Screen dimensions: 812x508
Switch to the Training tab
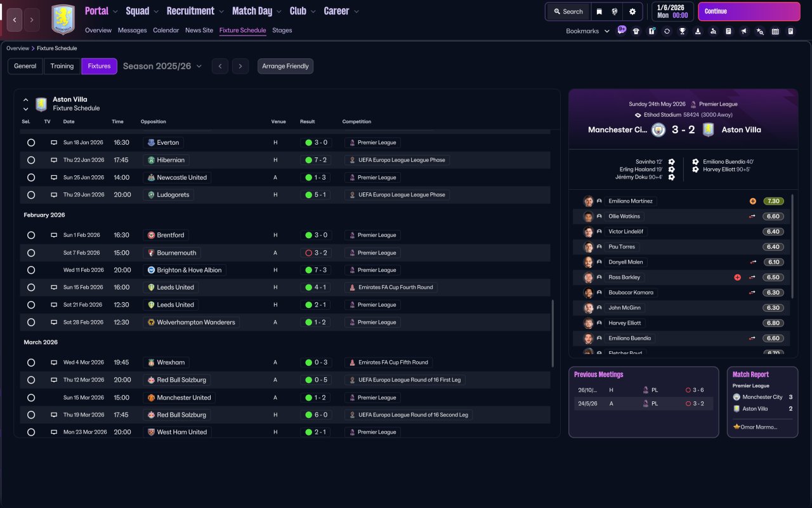tap(62, 66)
